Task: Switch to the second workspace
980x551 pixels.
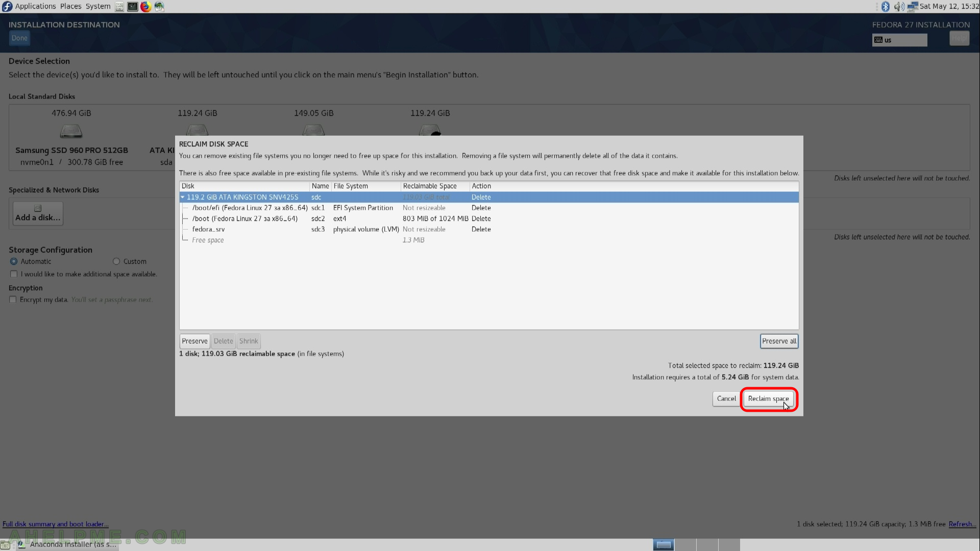Action: 685,545
